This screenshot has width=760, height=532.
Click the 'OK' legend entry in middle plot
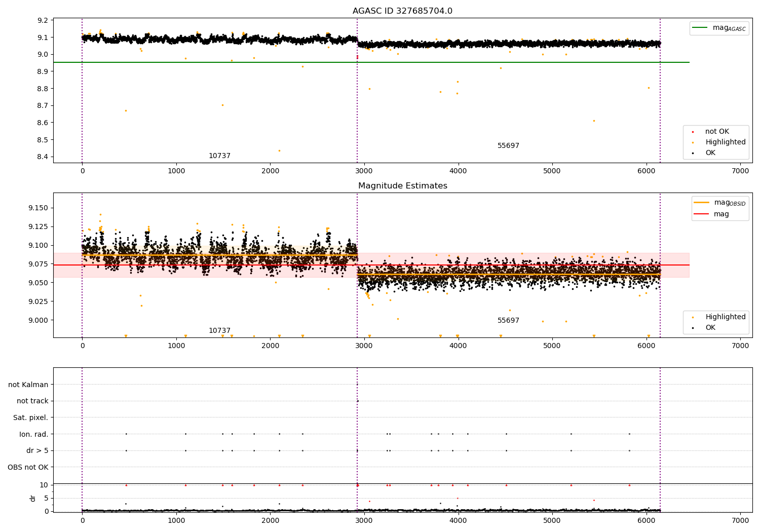(704, 328)
